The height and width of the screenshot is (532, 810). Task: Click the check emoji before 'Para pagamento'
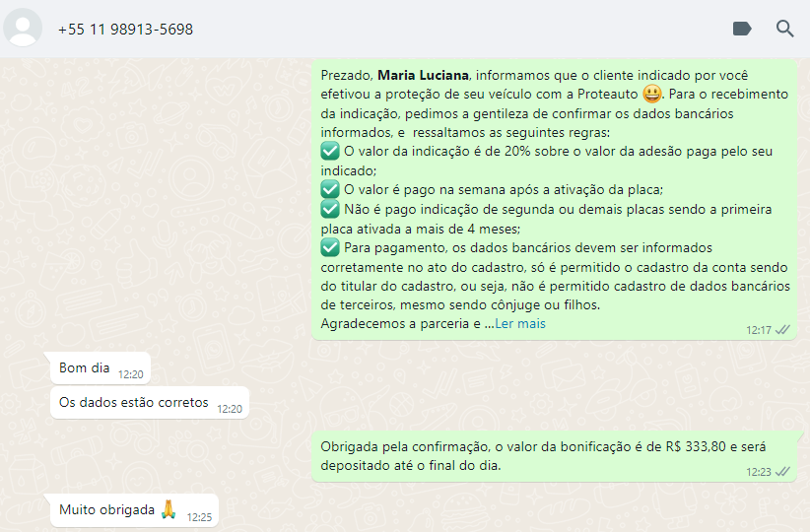329,247
